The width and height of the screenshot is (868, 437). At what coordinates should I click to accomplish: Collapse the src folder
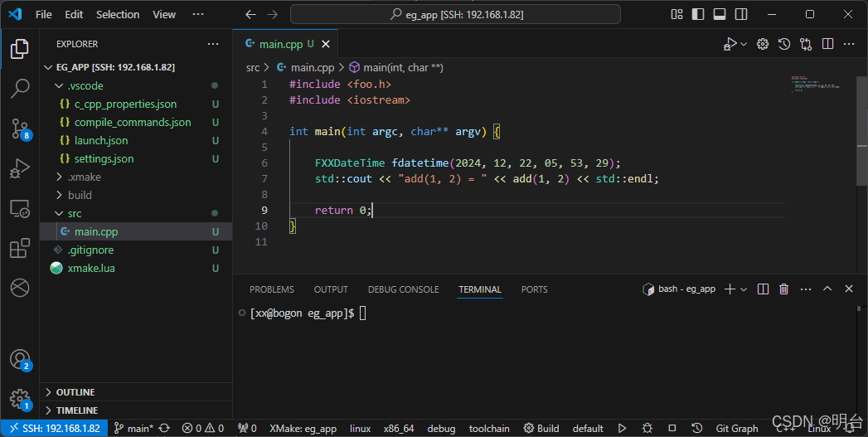click(136, 213)
